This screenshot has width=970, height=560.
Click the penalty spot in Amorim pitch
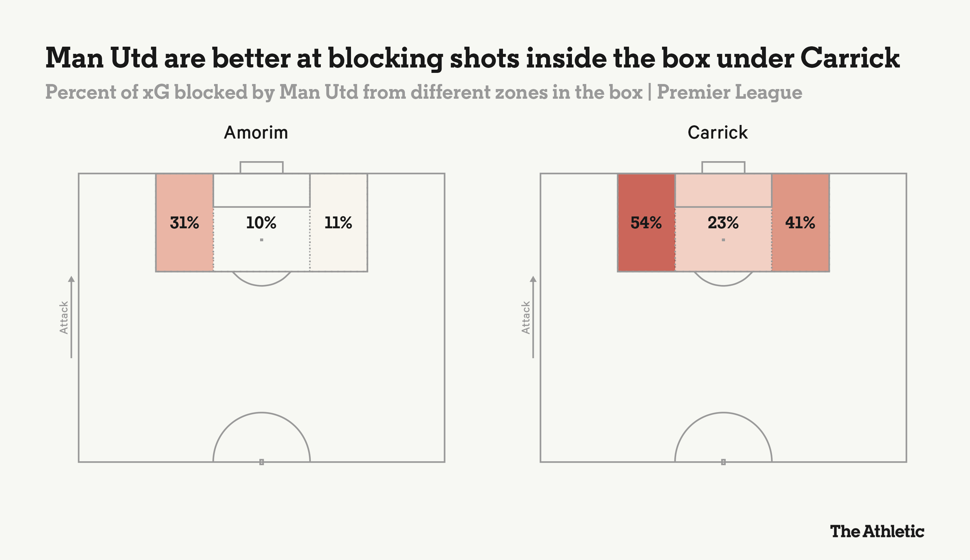click(x=262, y=240)
